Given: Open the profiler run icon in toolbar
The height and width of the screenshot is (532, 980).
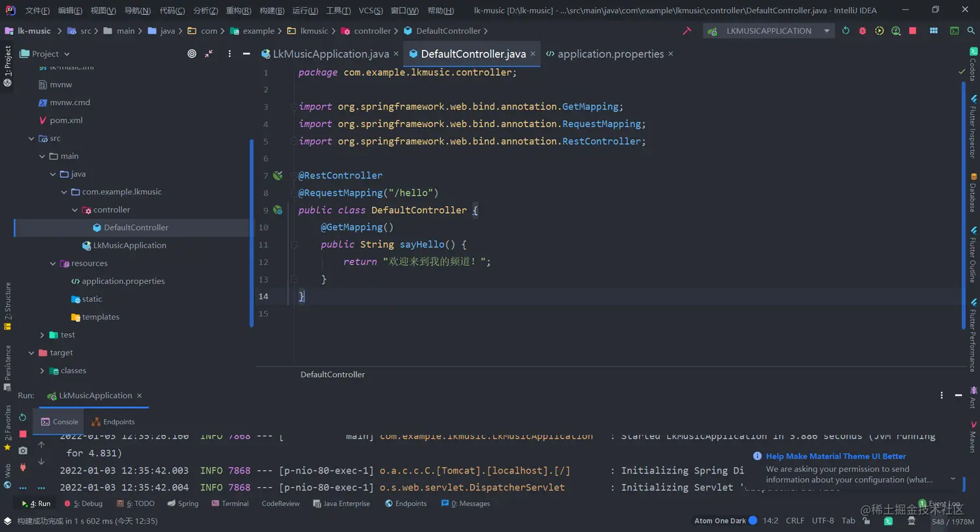Looking at the screenshot, I should coord(896,30).
